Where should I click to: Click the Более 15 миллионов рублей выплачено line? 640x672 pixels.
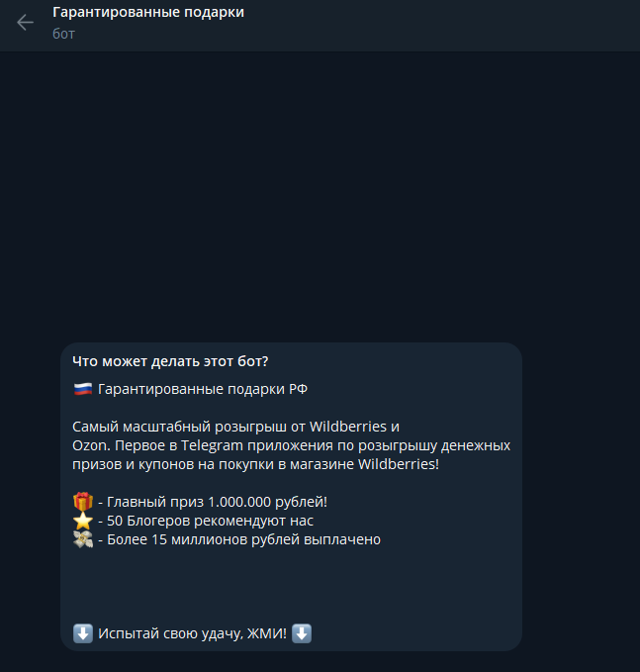point(239,539)
